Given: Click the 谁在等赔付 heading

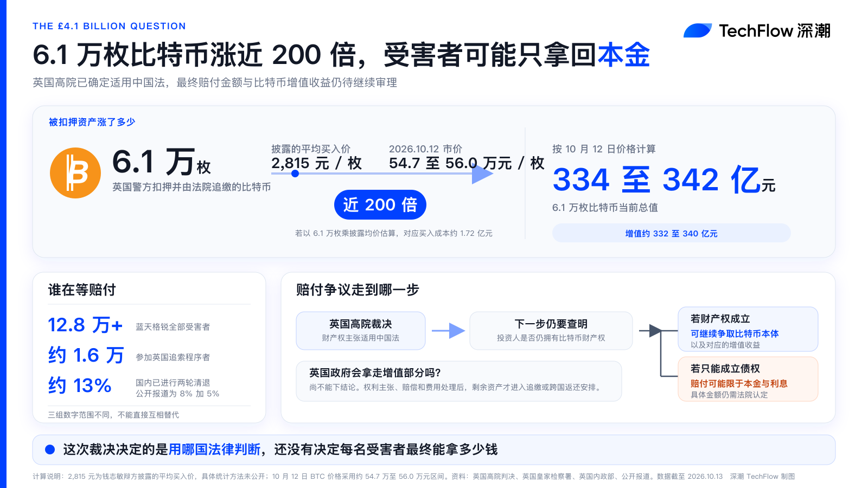Looking at the screenshot, I should pos(82,290).
